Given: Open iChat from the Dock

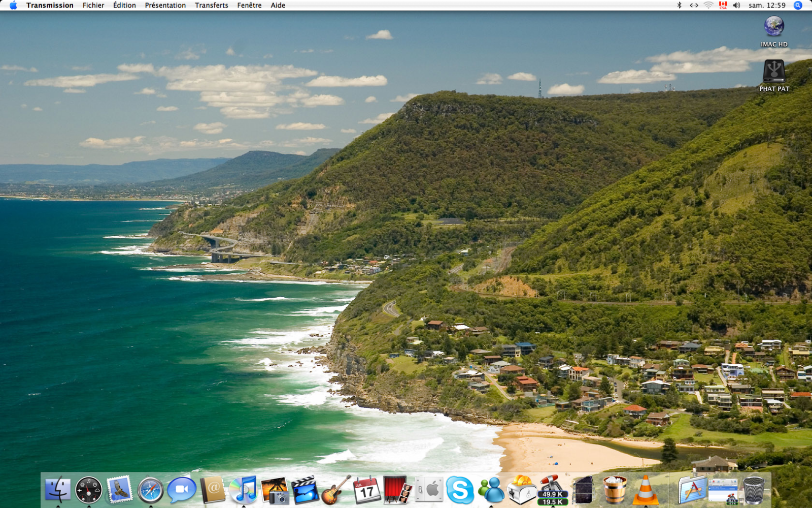Looking at the screenshot, I should click(x=182, y=490).
